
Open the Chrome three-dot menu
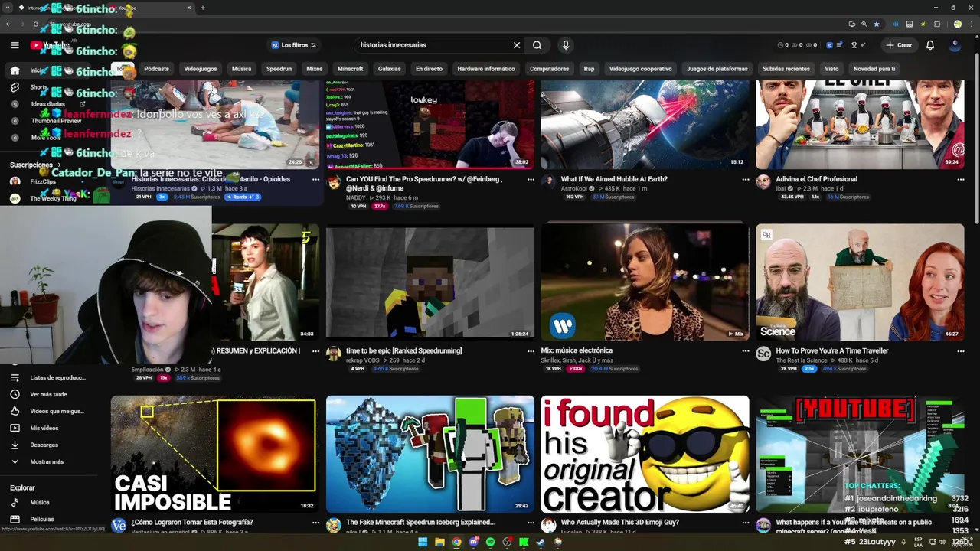pyautogui.click(x=970, y=24)
